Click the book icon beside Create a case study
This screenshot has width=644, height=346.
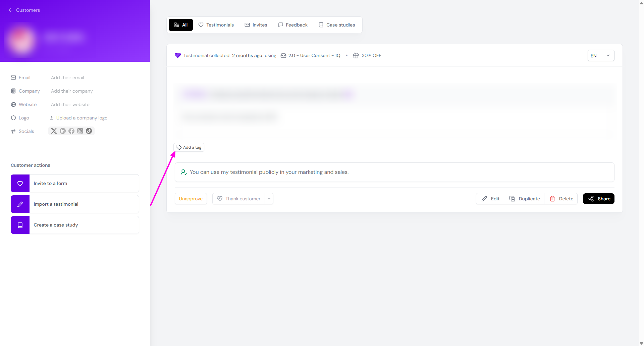[20, 225]
